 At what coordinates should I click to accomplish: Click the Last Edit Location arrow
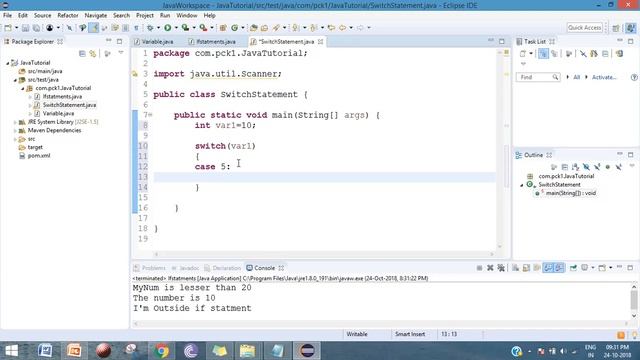pos(331,28)
